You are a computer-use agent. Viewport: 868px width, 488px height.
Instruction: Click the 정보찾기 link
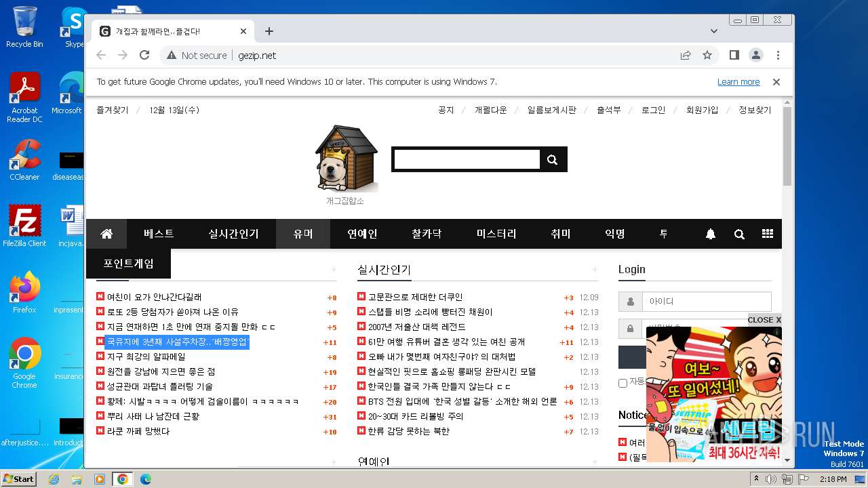coord(755,110)
